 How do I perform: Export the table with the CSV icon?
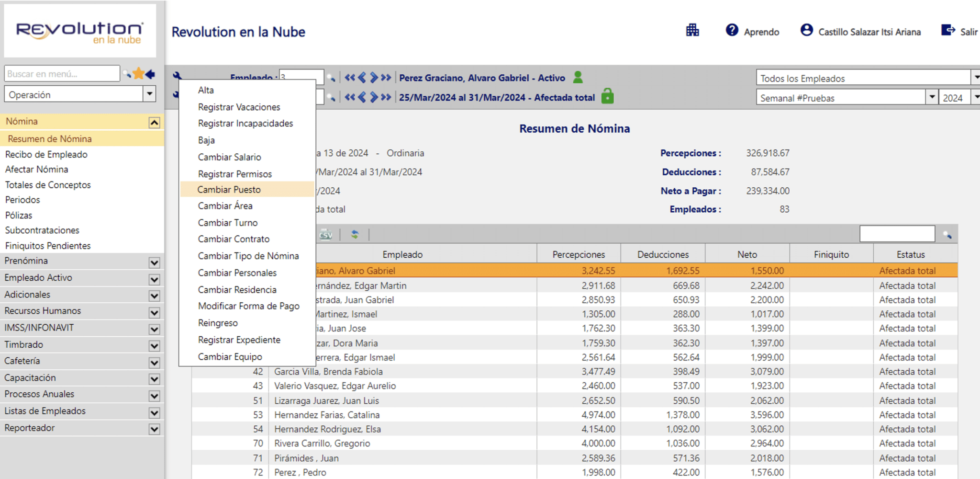click(x=326, y=235)
